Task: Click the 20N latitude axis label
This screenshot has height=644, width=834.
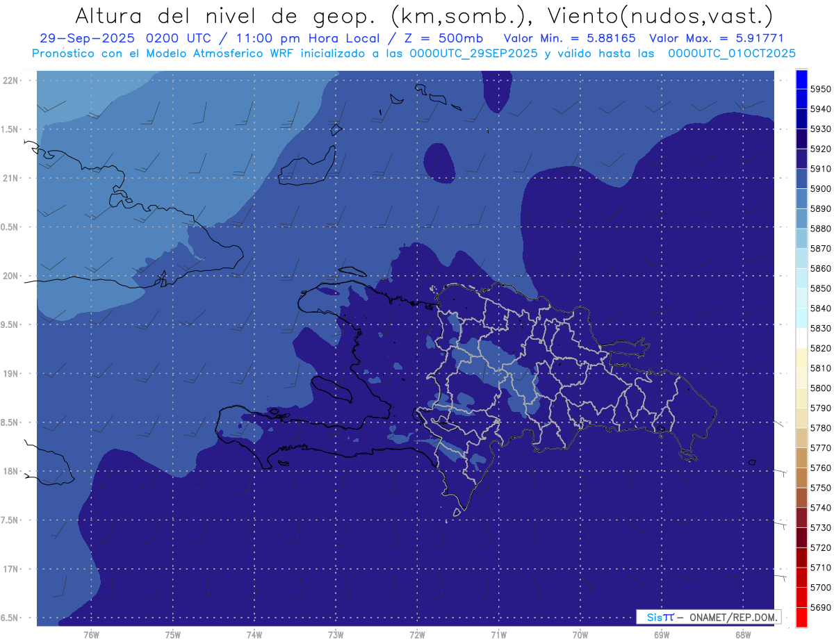Action: point(11,276)
